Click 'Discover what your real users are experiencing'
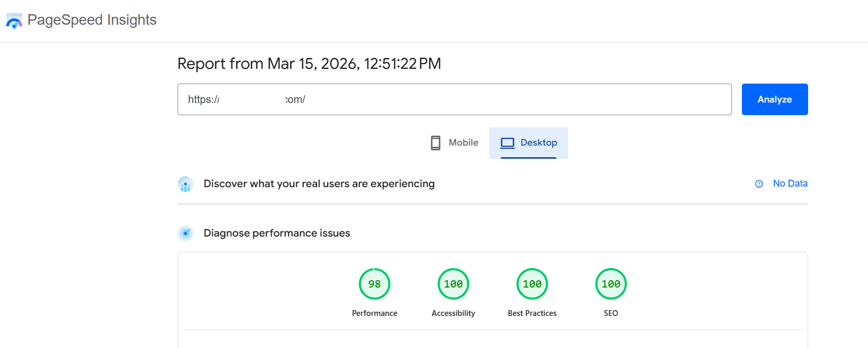The height and width of the screenshot is (348, 868). pyautogui.click(x=319, y=184)
